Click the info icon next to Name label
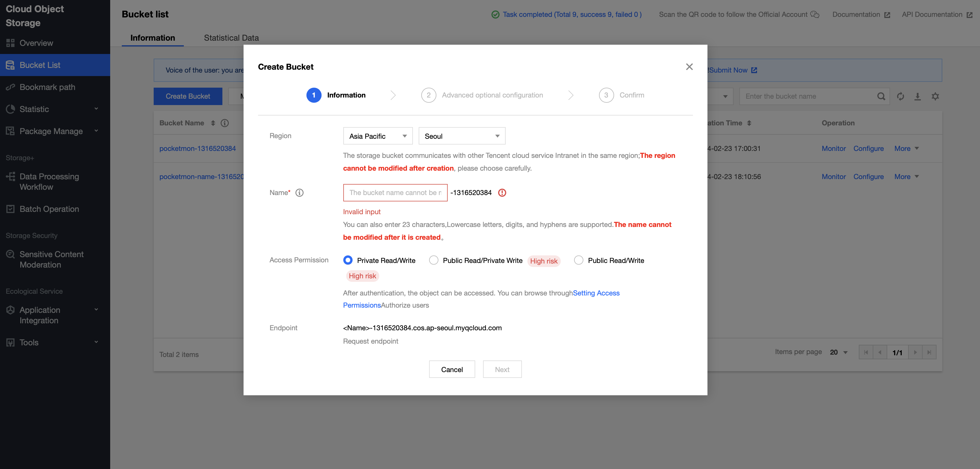 [x=300, y=193]
